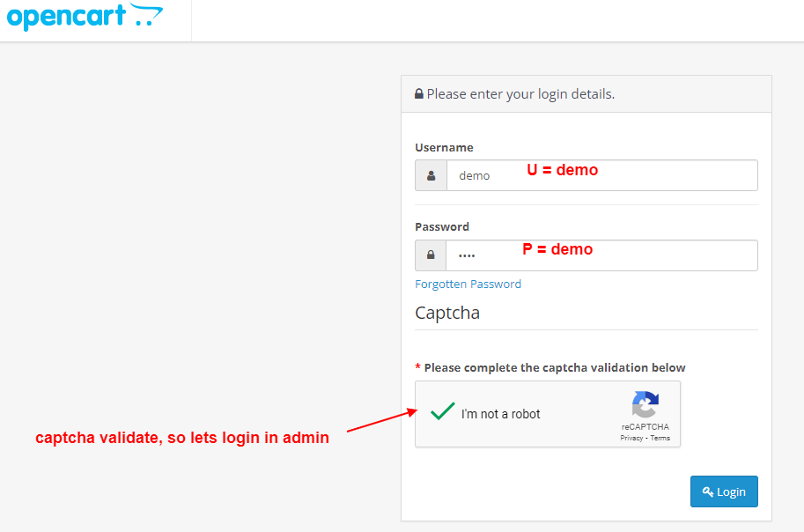
Task: Open the reCAPTCHA Terms link
Action: pos(660,438)
